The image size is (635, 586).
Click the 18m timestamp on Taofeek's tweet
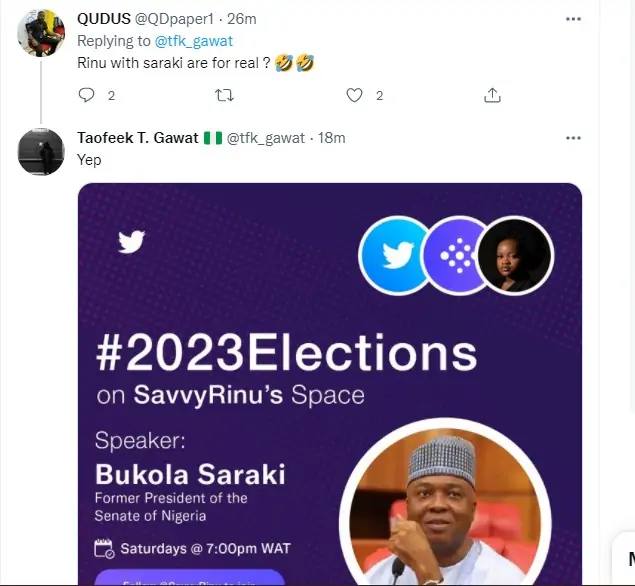(331, 138)
